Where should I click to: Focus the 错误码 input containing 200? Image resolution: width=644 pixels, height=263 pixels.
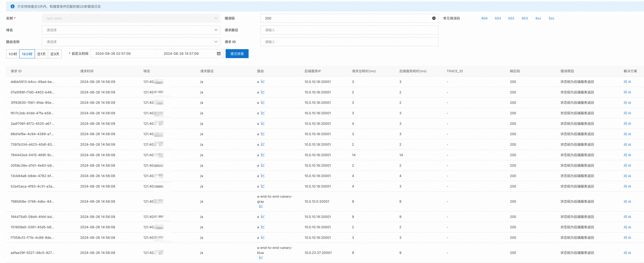pyautogui.click(x=349, y=18)
